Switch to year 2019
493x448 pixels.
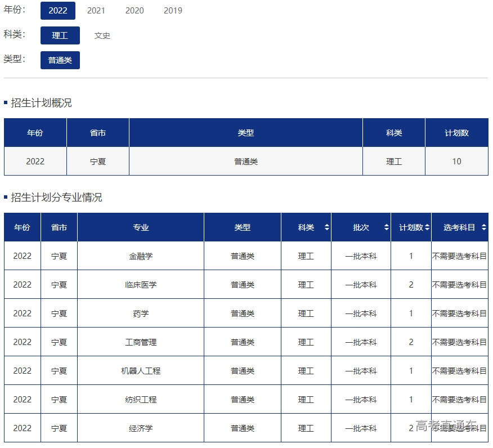coord(173,11)
